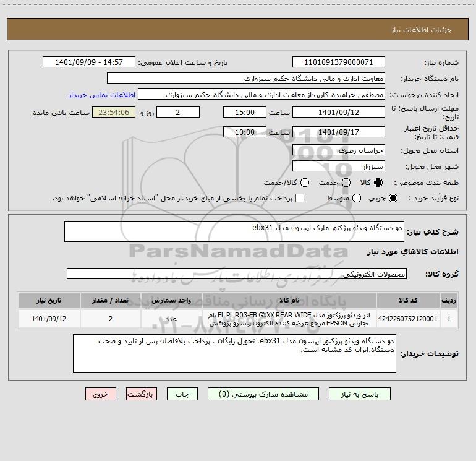
Task: Click the خروج exit button
Action: coord(101,394)
